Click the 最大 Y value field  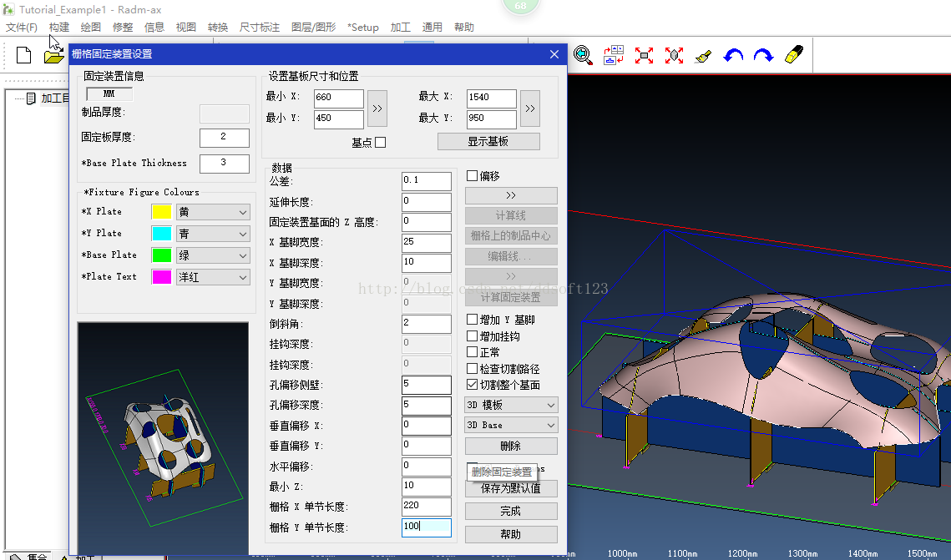pos(492,119)
